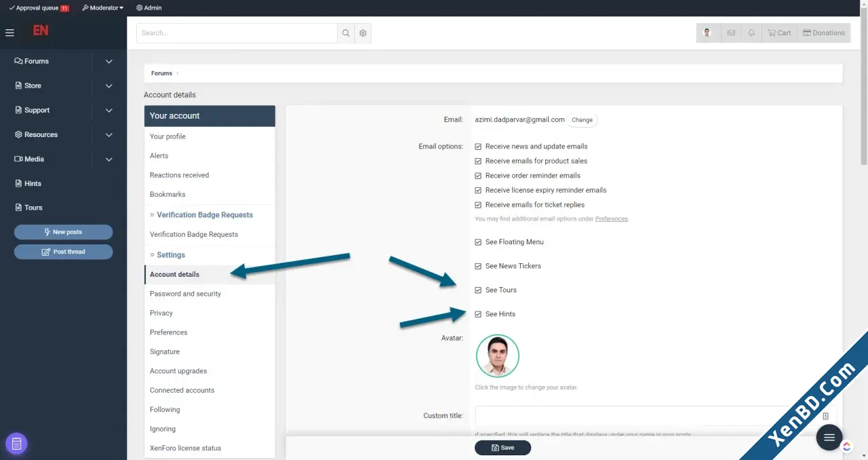Open Password and security

(x=210, y=294)
